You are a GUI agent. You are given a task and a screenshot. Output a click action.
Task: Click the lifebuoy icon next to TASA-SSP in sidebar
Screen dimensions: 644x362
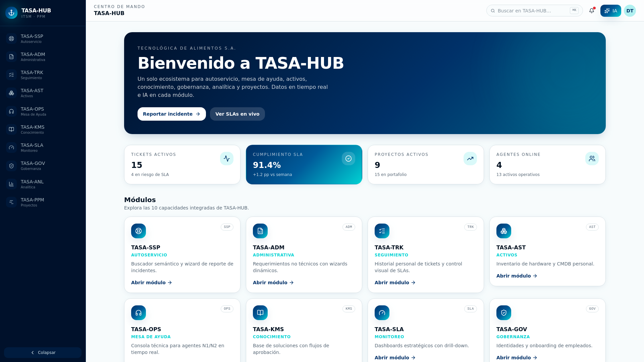(x=11, y=39)
